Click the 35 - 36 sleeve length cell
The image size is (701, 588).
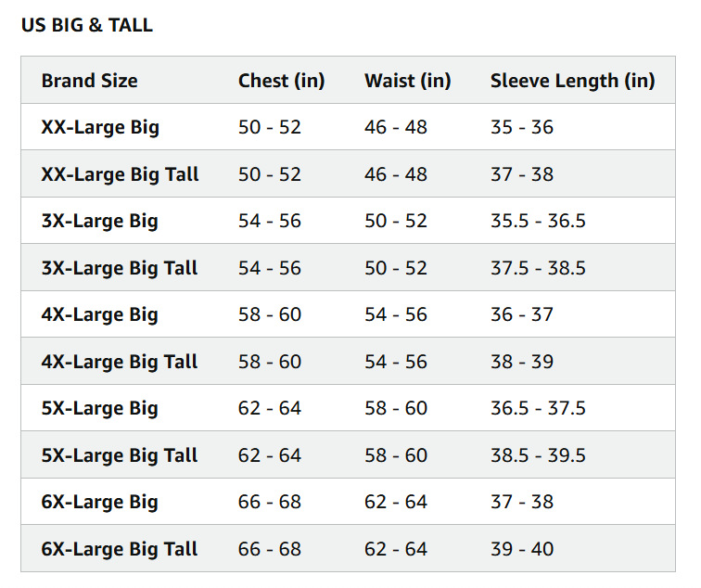point(521,127)
